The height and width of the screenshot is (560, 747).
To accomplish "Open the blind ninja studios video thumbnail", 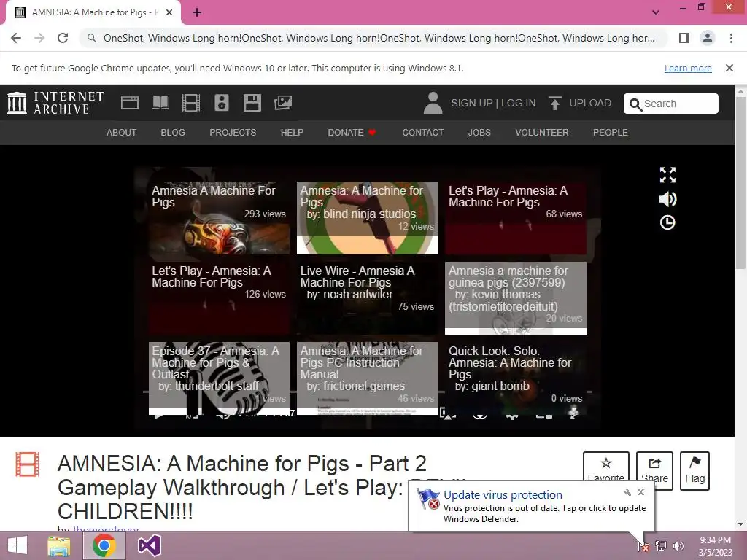I will [x=368, y=217].
